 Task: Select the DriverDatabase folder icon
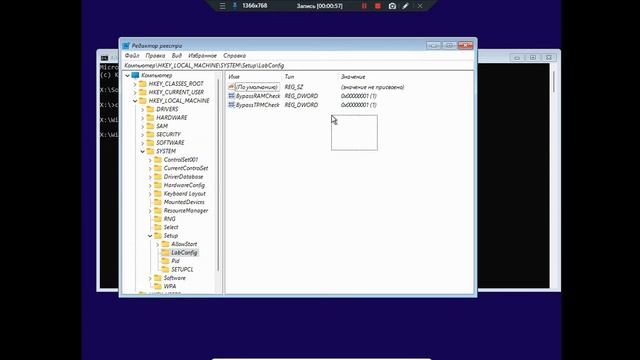coord(158,177)
